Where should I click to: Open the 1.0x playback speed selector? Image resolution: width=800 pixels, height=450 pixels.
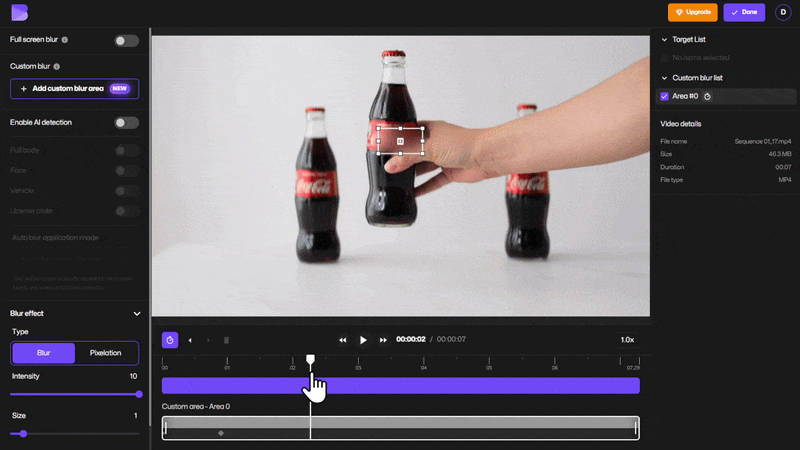(627, 340)
